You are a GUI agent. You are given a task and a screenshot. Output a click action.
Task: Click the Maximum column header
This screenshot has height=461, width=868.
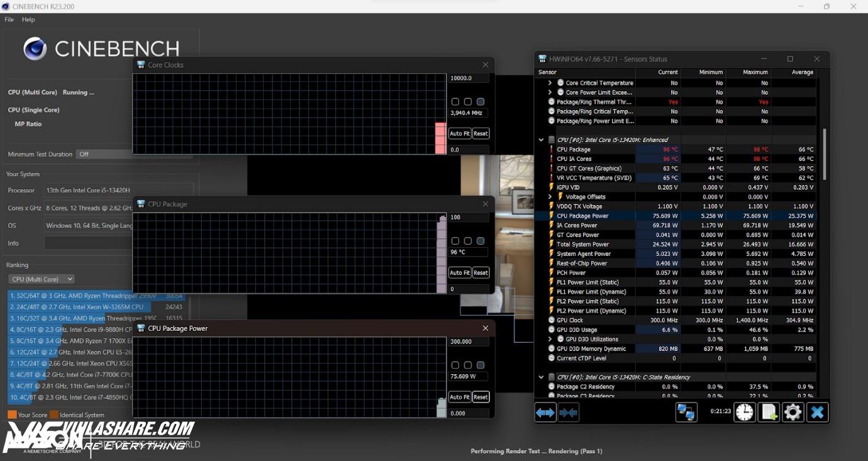755,72
